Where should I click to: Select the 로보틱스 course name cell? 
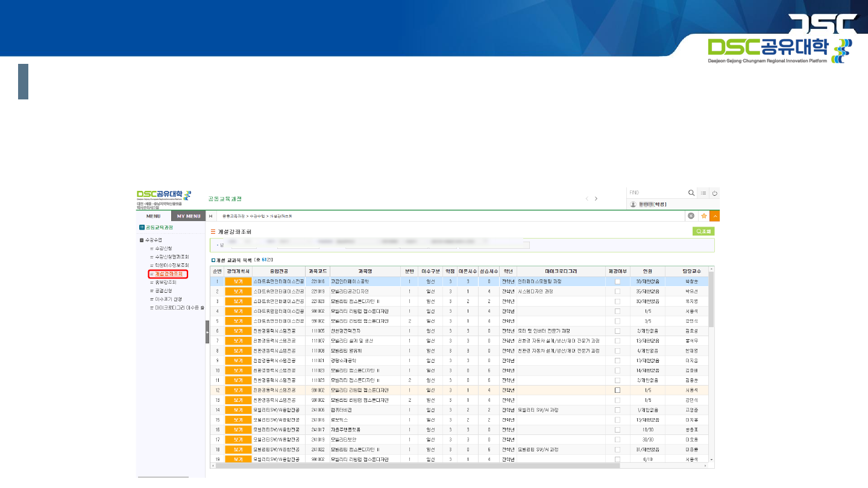pyautogui.click(x=366, y=419)
